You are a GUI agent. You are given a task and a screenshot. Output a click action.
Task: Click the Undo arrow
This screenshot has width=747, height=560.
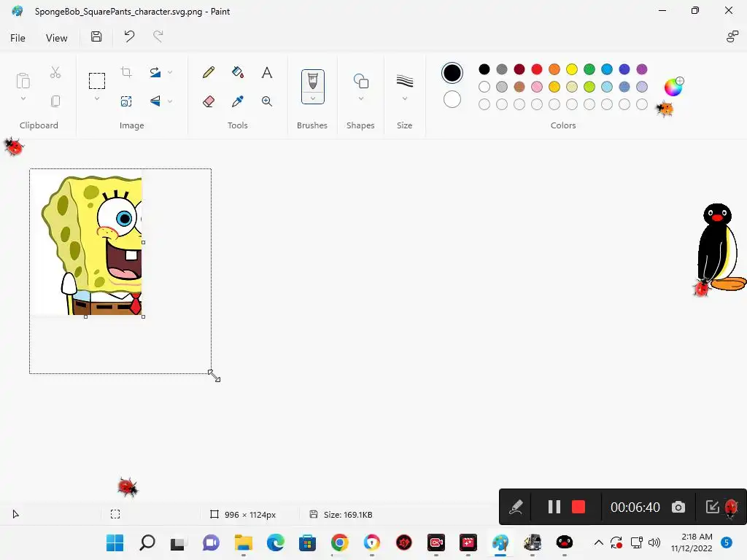[x=129, y=36]
